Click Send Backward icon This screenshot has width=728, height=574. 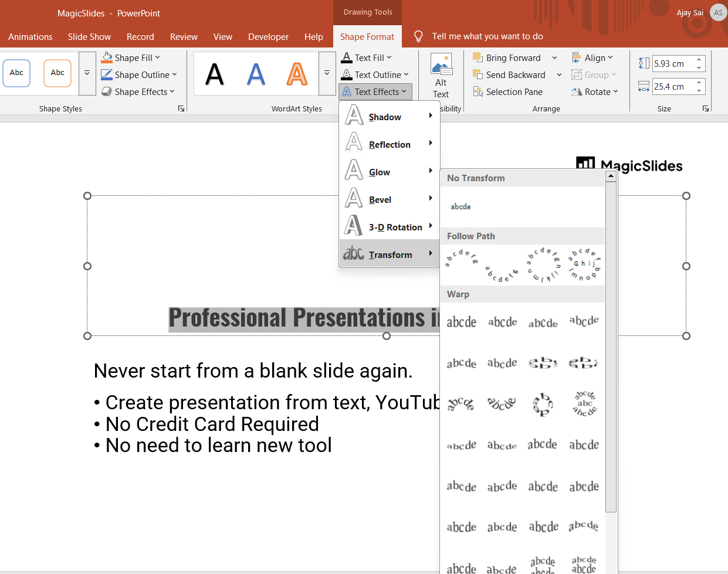(478, 74)
